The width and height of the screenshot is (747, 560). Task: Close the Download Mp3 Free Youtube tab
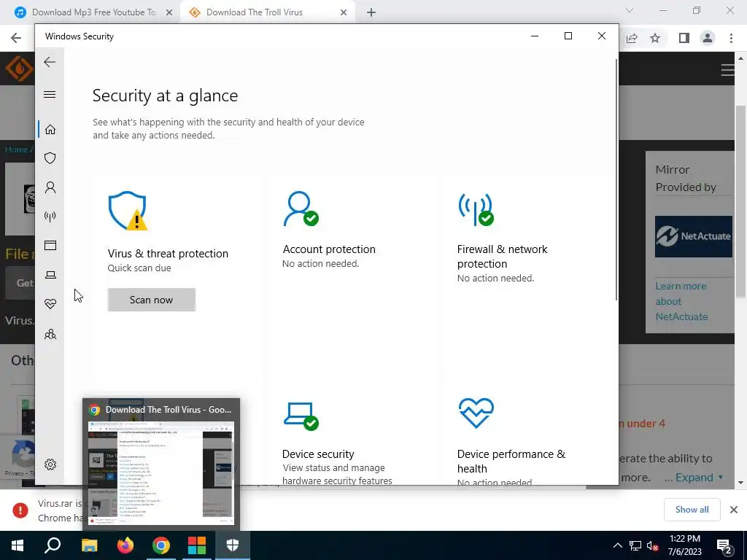[169, 12]
